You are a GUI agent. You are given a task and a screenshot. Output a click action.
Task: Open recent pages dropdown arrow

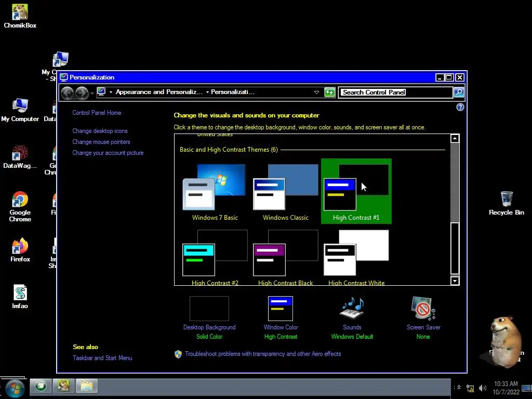(92, 93)
